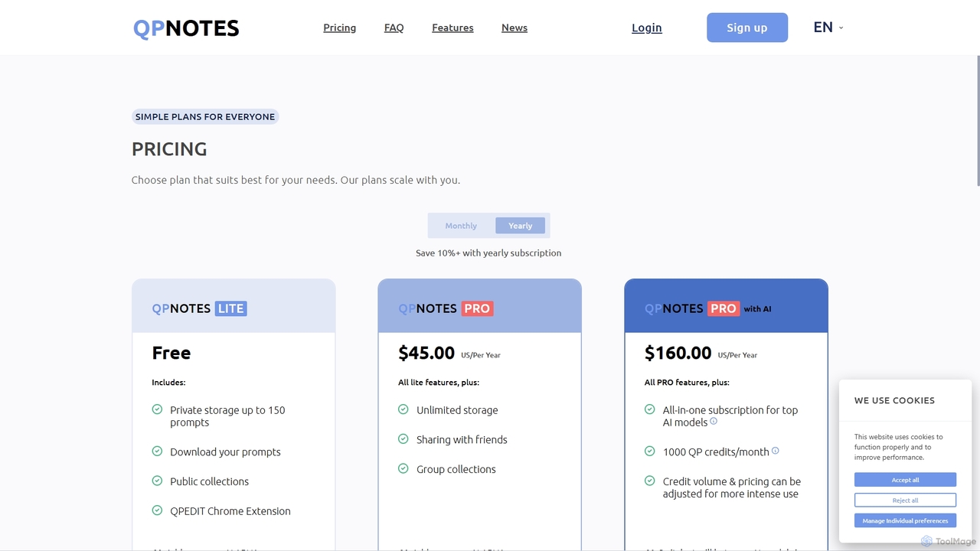Image resolution: width=980 pixels, height=551 pixels.
Task: Click the QPNOTES LITE plan header
Action: point(234,306)
